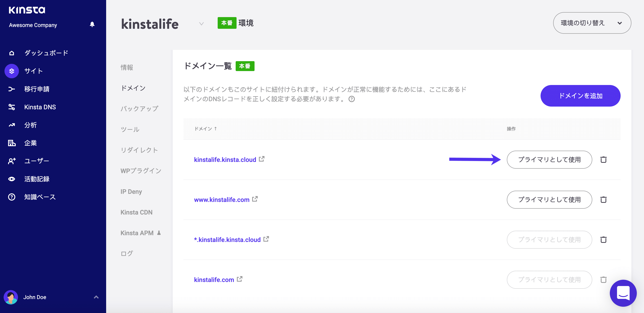
Task: Switch to the Kinsta APM tab
Action: coord(137,233)
